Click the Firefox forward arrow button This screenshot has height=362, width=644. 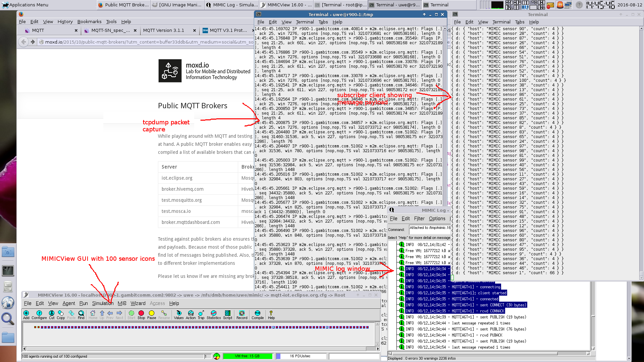33,42
